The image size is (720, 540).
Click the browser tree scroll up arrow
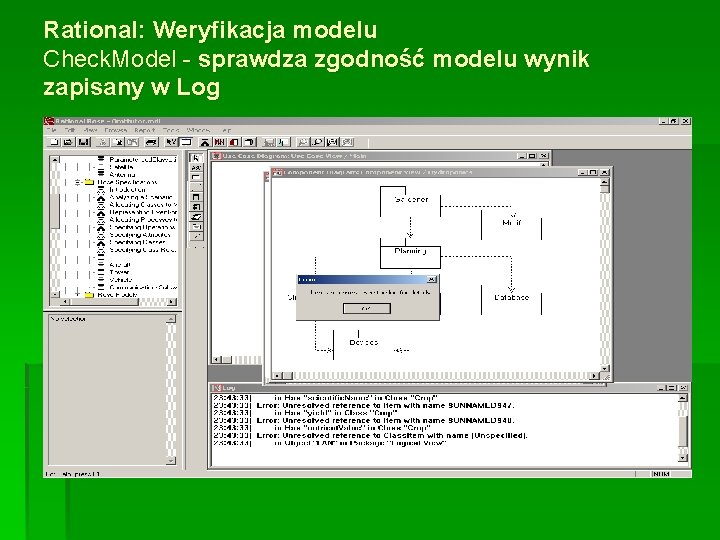click(55, 159)
